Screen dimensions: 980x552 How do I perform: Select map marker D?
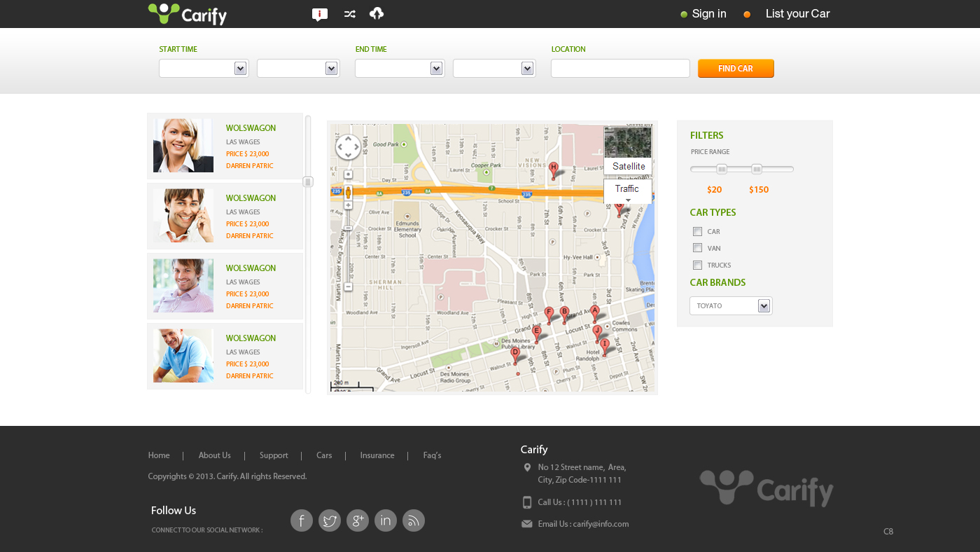[515, 355]
